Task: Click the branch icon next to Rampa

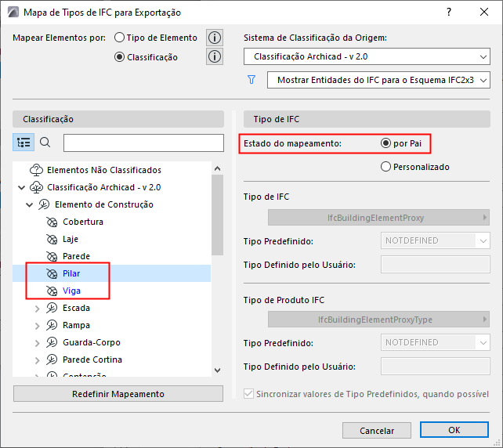Action: (52, 325)
